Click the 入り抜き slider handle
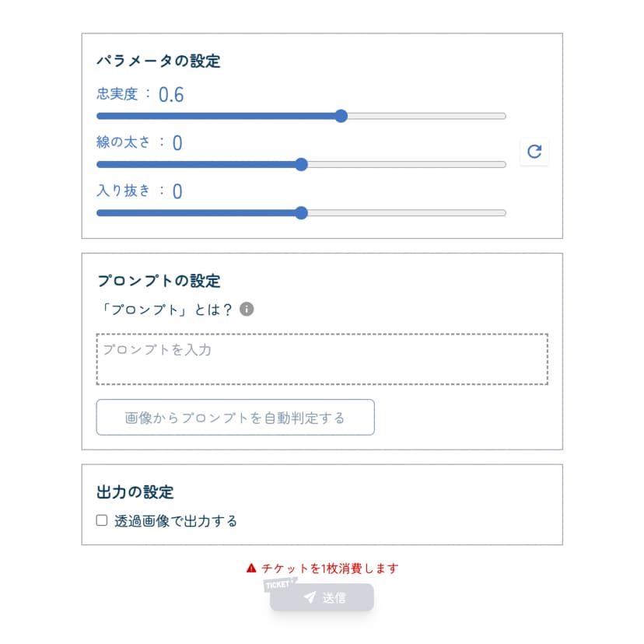 point(302,212)
